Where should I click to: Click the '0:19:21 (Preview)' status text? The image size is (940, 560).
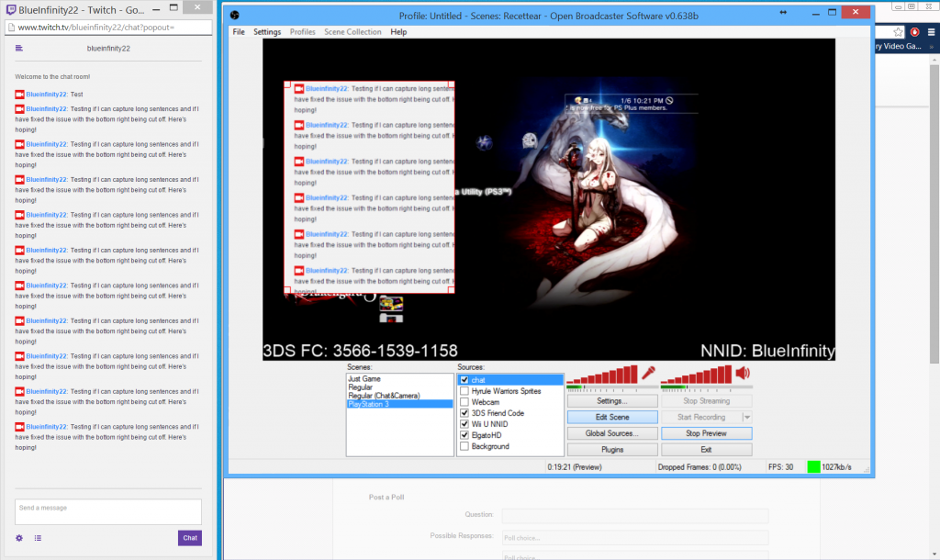point(575,467)
